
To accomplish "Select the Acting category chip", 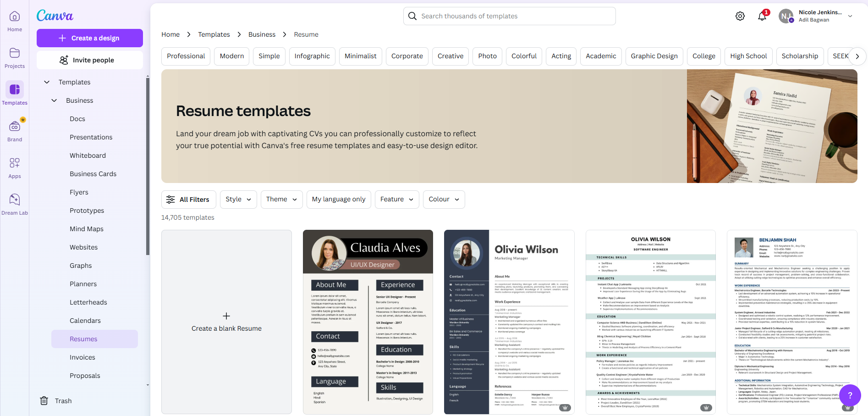I will pos(561,56).
